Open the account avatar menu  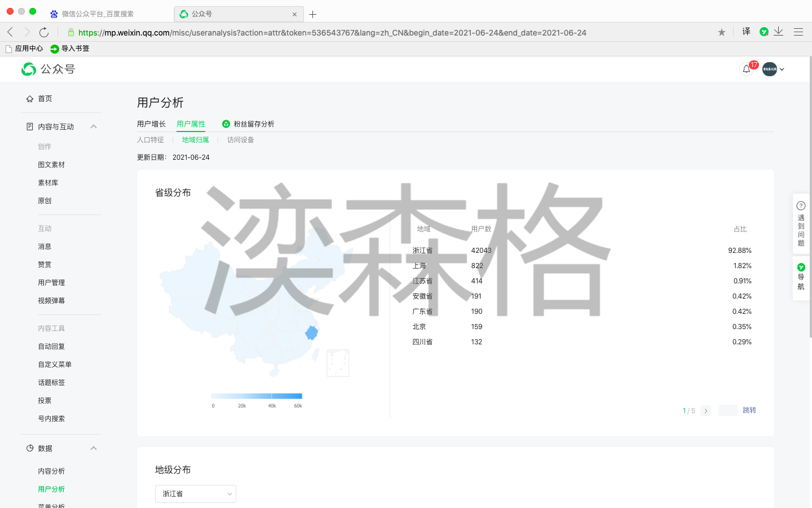pos(773,69)
